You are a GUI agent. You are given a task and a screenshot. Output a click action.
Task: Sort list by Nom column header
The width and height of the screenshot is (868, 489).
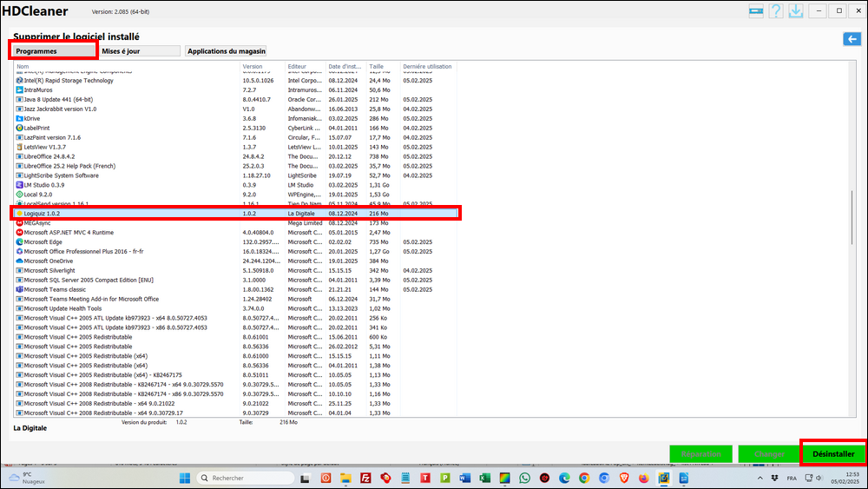pyautogui.click(x=128, y=67)
